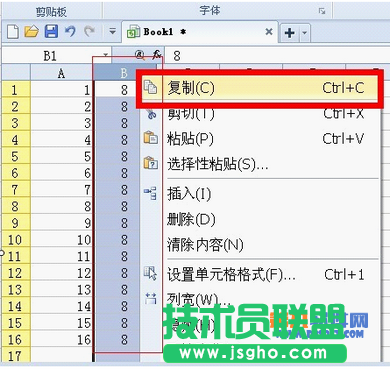Image resolution: width=390 pixels, height=369 pixels.
Task: Click the Open folder icon
Action: coord(32,32)
